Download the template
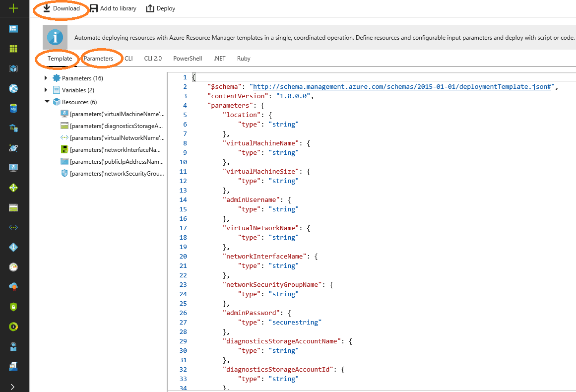The image size is (576, 392). [62, 8]
